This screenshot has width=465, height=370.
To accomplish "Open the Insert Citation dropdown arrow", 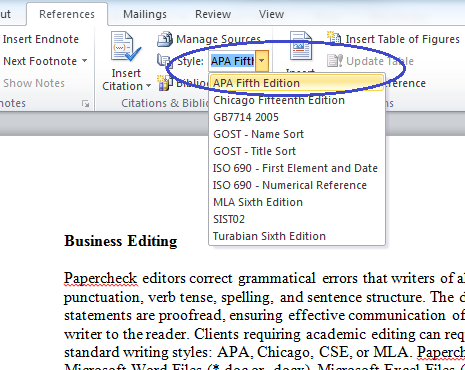I will pos(148,86).
